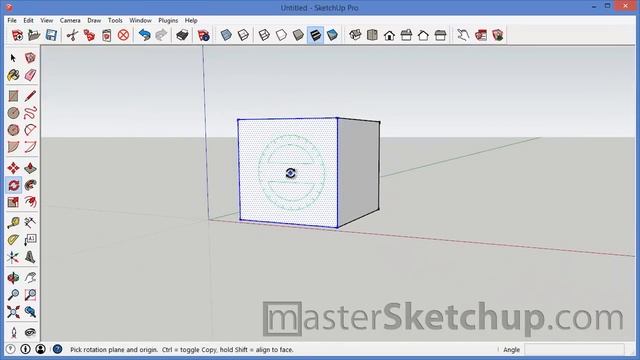The image size is (640, 360).
Task: Select the Axes tool
Action: point(13,257)
